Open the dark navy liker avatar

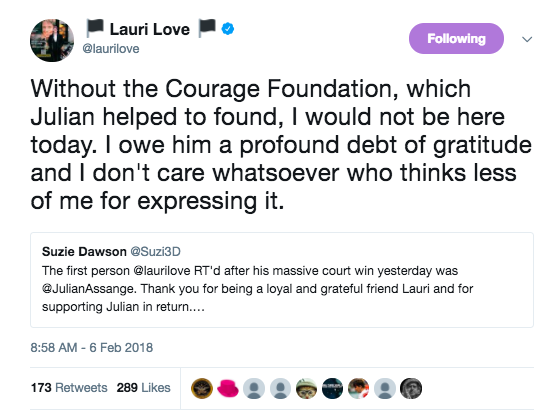pyautogui.click(x=332, y=388)
